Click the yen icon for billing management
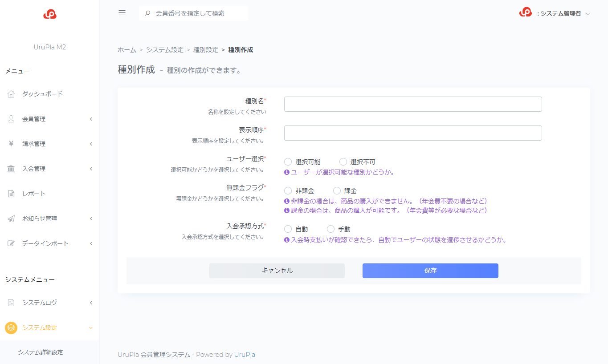 coord(12,144)
